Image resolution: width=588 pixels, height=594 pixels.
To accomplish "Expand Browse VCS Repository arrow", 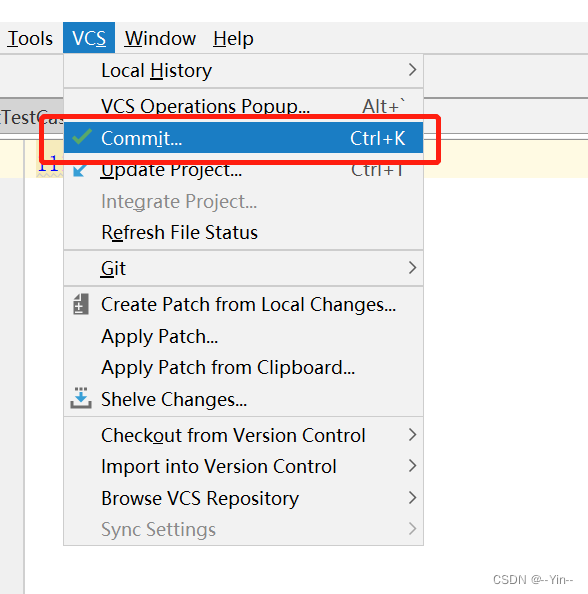I will coord(413,497).
